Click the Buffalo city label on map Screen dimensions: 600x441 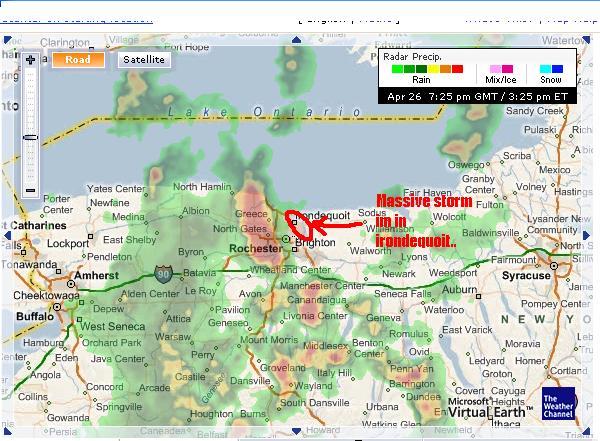[x=36, y=316]
